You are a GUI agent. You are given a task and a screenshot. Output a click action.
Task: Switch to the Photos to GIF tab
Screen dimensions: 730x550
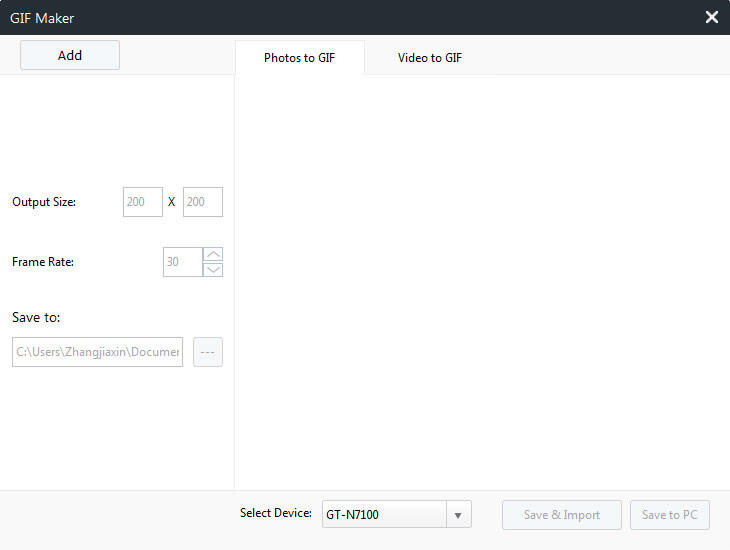point(299,58)
